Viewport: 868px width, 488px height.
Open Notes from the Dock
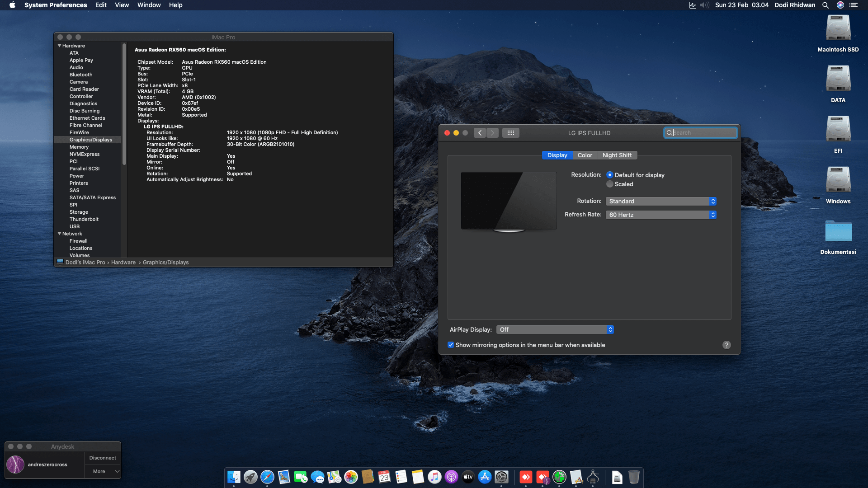point(418,477)
